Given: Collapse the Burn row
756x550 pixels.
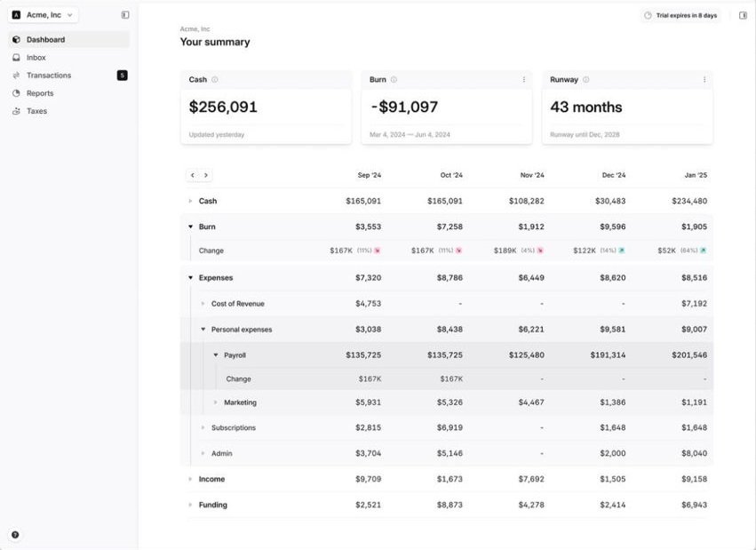Looking at the screenshot, I should tap(190, 227).
